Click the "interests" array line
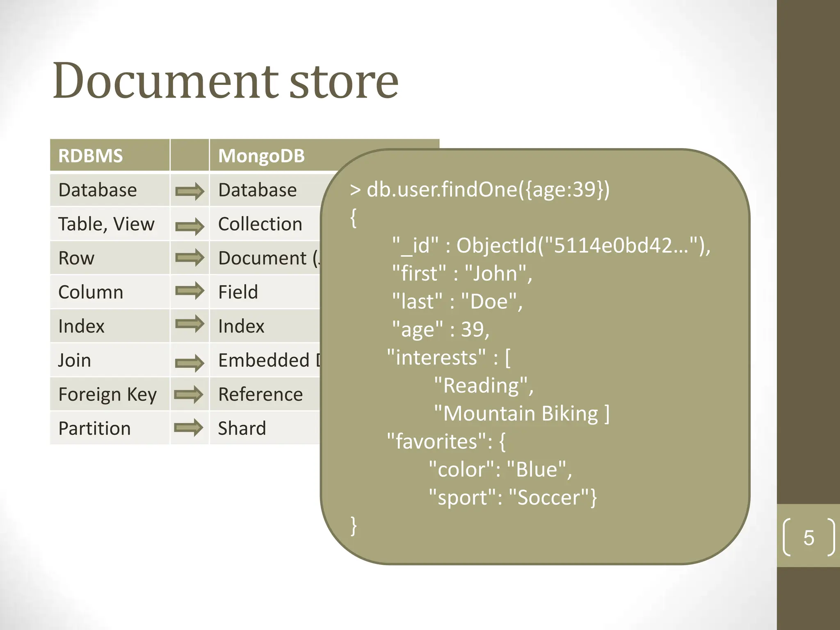 click(449, 358)
